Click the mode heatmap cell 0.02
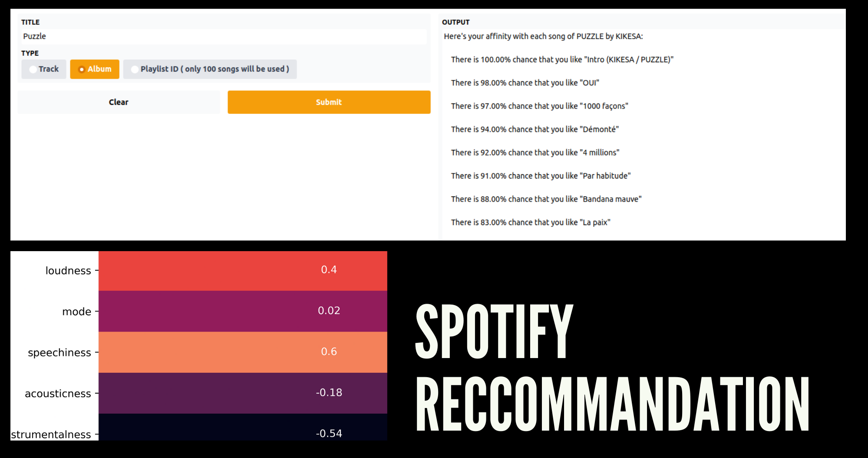The height and width of the screenshot is (458, 868). pos(243,311)
